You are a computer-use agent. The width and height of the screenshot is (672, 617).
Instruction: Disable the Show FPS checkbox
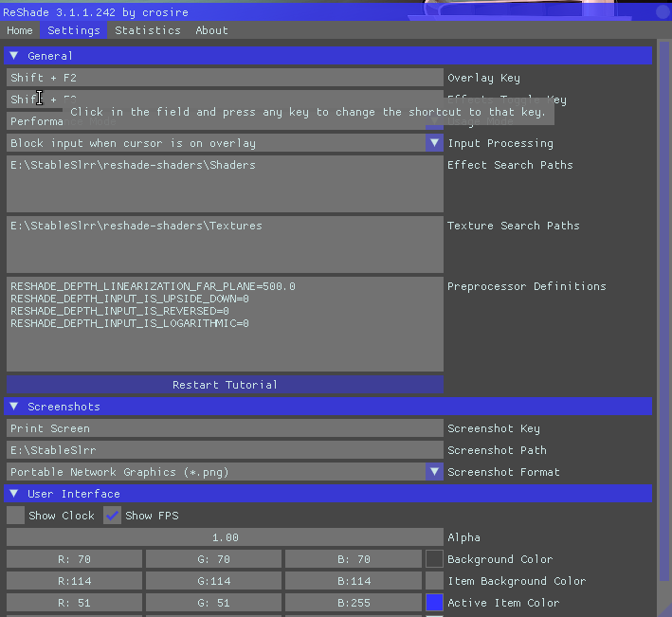click(x=112, y=516)
